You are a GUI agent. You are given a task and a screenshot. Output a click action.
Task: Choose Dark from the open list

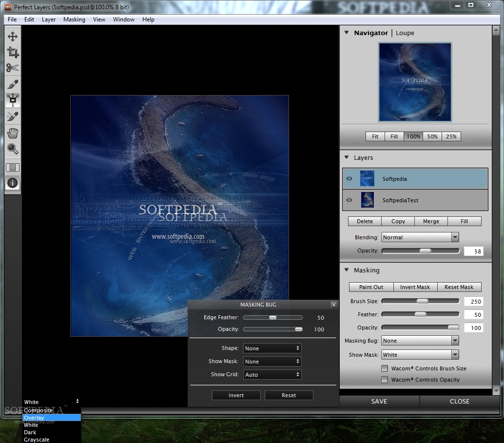point(52,432)
